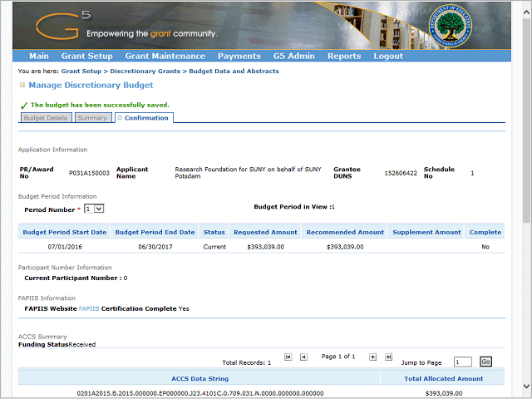Click the applicant name Research Foundation for SUNY

248,172
